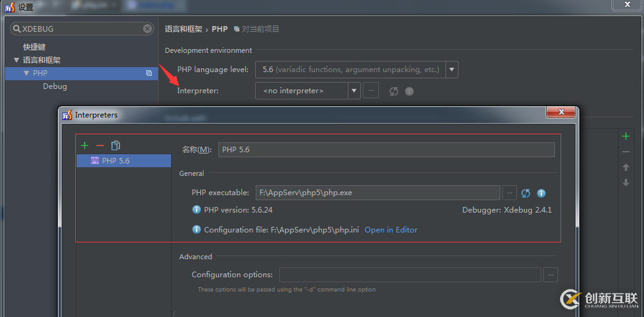Reload interpreter info in Settings window
Screen dimensions: 644x317
point(393,91)
